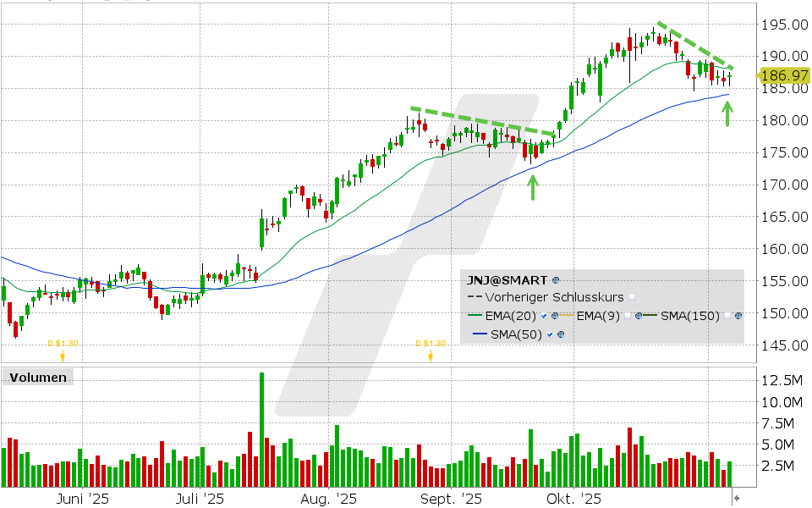Viewport: 812px width, 508px height.
Task: Click the June dividend marker D $1.30
Action: 62,344
